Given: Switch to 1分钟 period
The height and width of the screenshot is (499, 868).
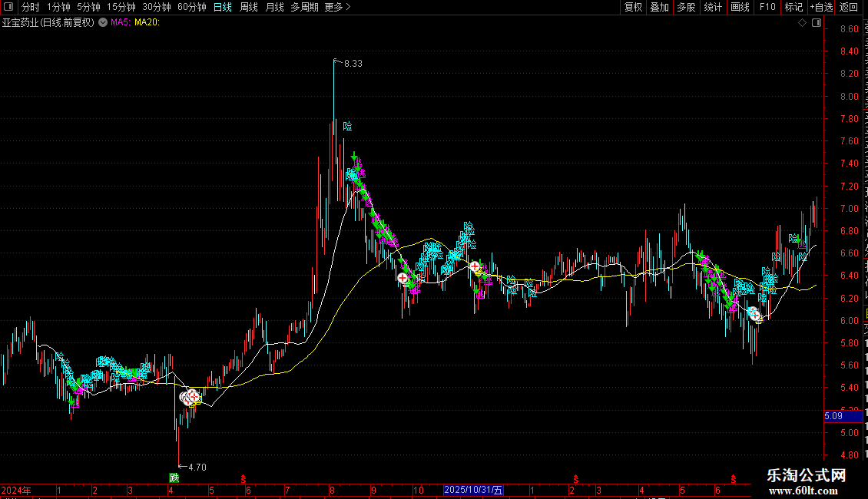Looking at the screenshot, I should pyautogui.click(x=58, y=7).
